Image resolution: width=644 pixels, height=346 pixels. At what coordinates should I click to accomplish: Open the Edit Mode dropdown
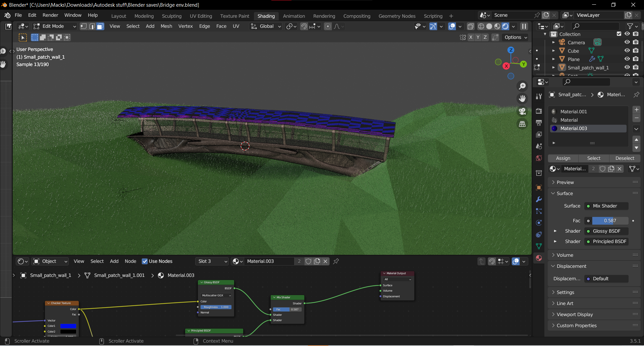[x=55, y=26]
